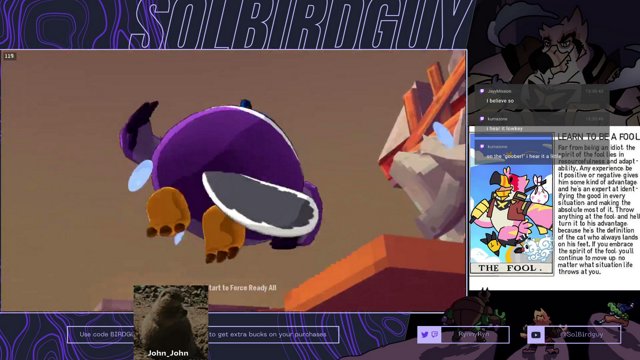Image resolution: width=640 pixels, height=360 pixels.
Task: Click 'to get extra bucks on your purchases' text
Action: [x=268, y=334]
